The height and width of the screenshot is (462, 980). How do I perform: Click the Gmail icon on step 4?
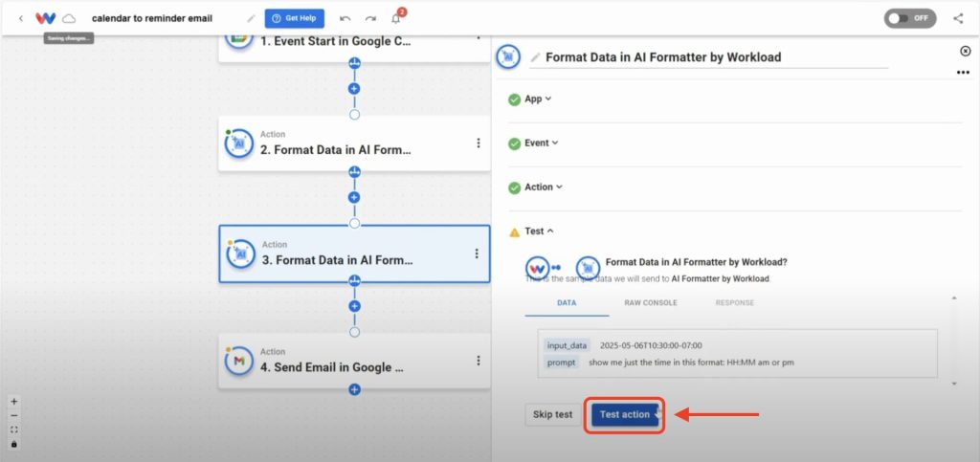pyautogui.click(x=238, y=361)
